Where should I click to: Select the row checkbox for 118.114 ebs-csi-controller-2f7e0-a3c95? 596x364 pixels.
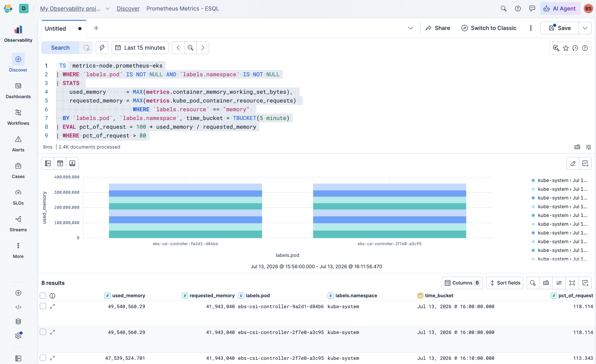point(43,332)
